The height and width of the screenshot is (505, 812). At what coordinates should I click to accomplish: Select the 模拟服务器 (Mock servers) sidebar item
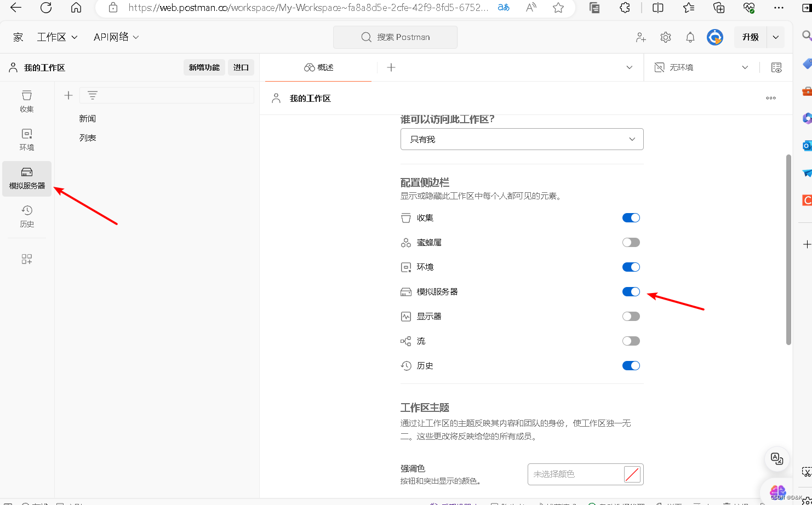(x=27, y=178)
